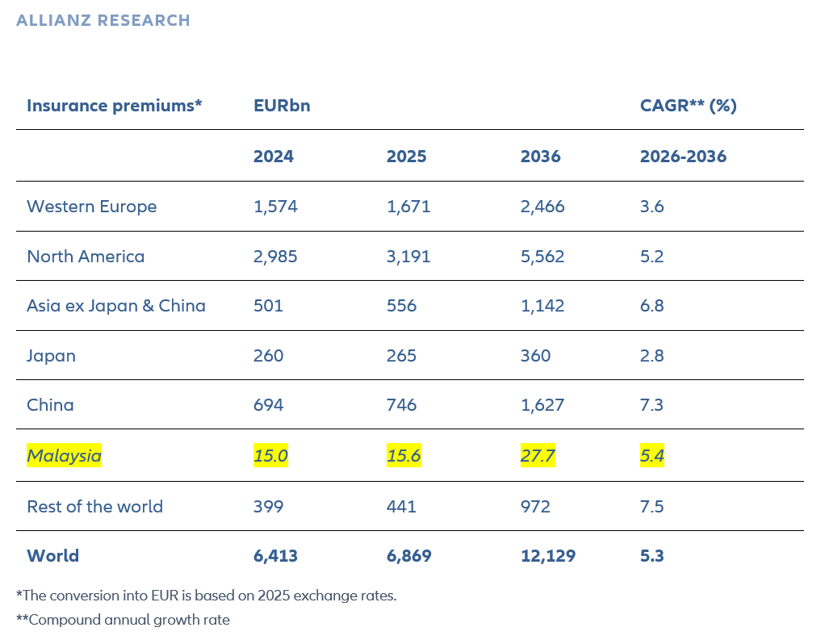Click the EUR conversion footnote
825x644 pixels.
[x=207, y=596]
